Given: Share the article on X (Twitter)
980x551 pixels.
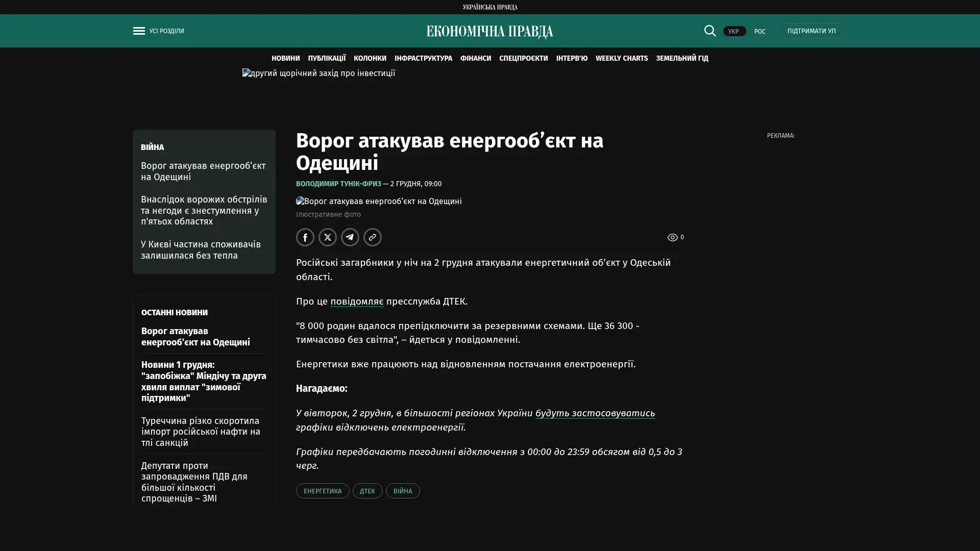Looking at the screenshot, I should coord(328,237).
